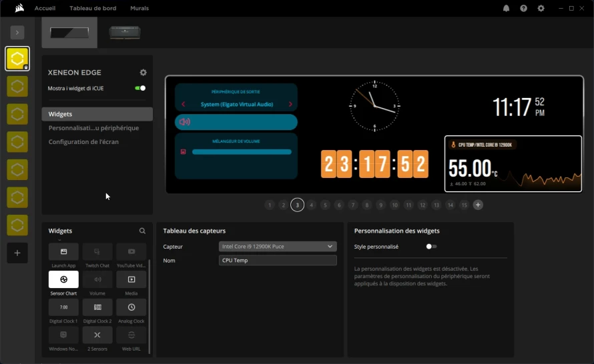
Task: Go to screen page 2
Action: tap(284, 205)
